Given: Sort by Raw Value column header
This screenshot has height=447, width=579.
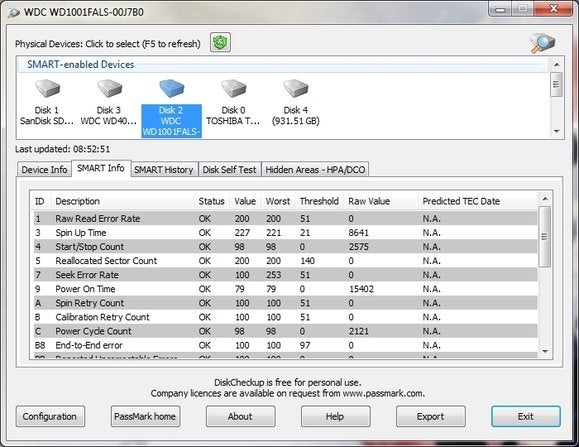Looking at the screenshot, I should pos(380,201).
